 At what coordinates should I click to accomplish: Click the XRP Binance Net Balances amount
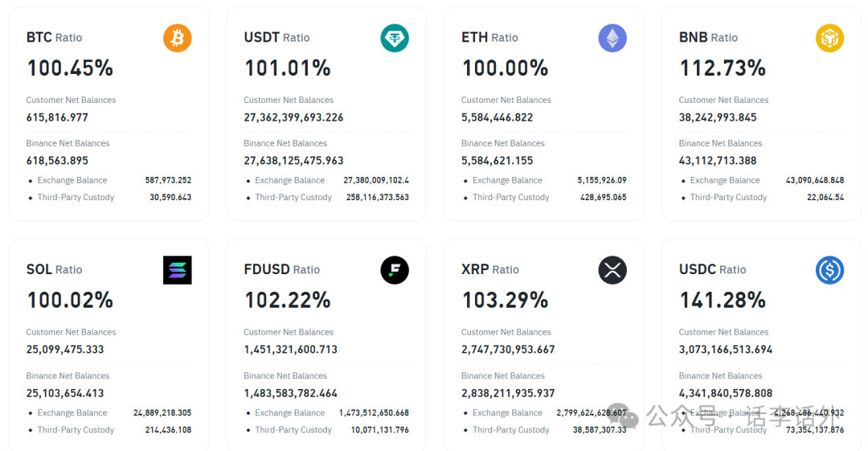click(x=508, y=394)
